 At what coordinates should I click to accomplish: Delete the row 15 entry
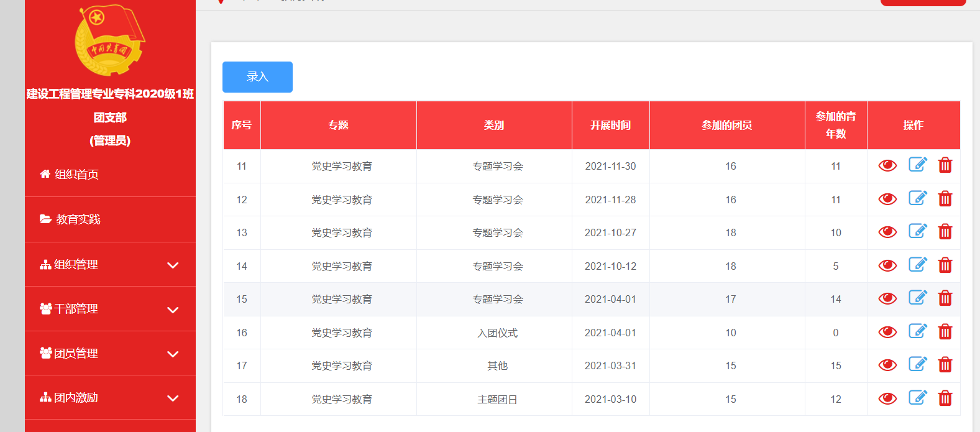[945, 298]
